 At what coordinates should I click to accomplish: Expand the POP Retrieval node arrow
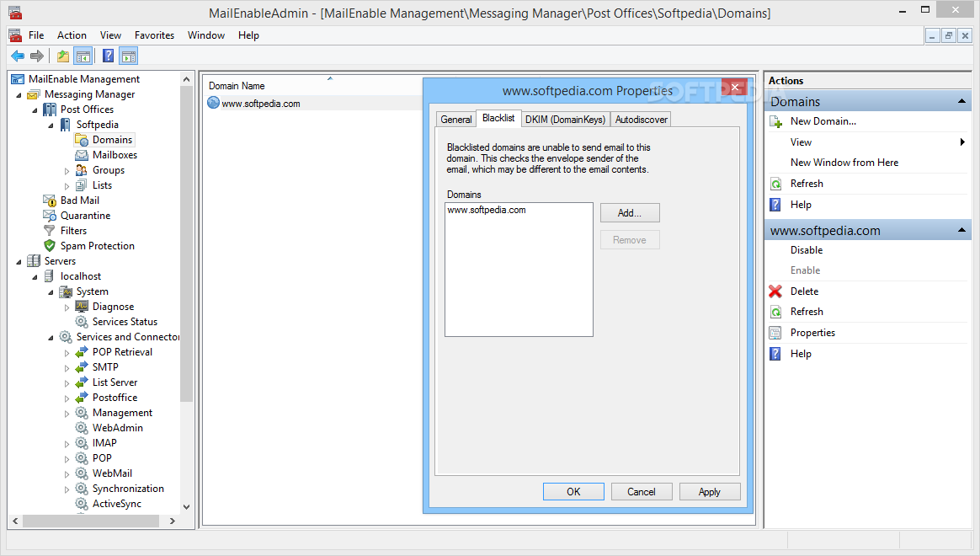point(67,353)
